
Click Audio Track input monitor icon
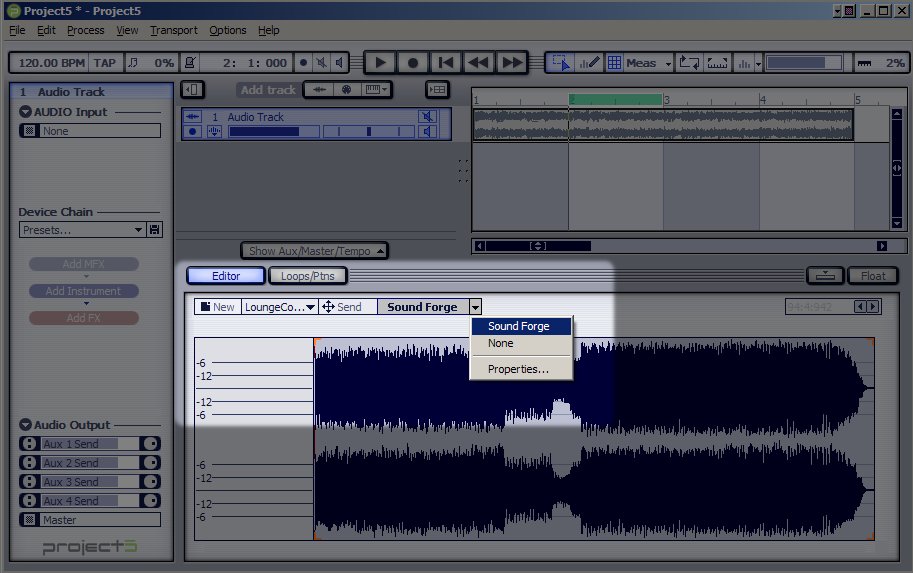[x=214, y=132]
